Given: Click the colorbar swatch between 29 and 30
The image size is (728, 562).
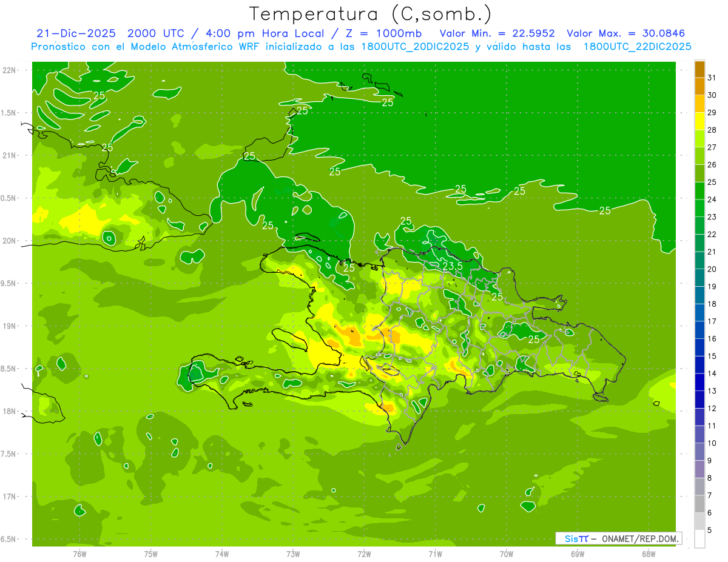Looking at the screenshot, I should coord(699,104).
